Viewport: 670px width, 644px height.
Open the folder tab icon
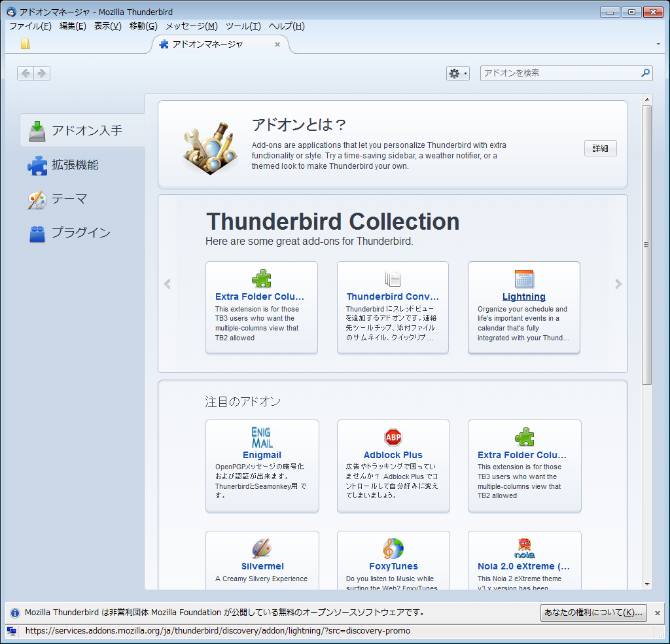26,45
